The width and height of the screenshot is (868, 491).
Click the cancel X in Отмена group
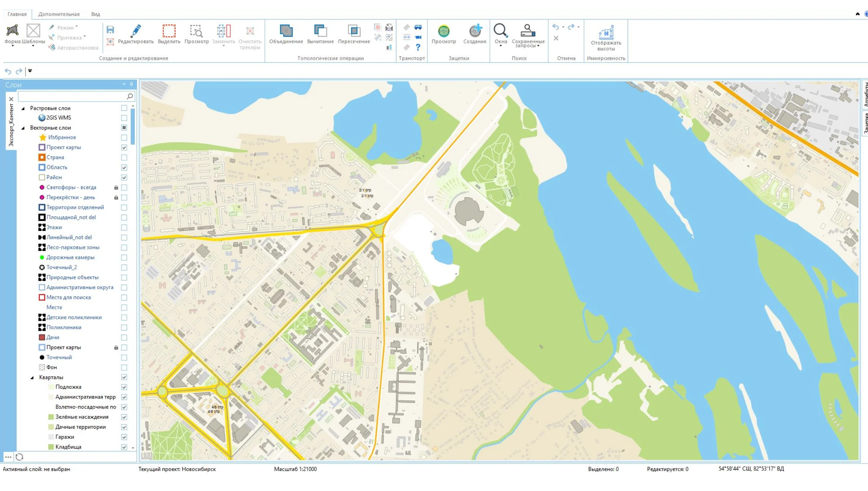click(556, 38)
